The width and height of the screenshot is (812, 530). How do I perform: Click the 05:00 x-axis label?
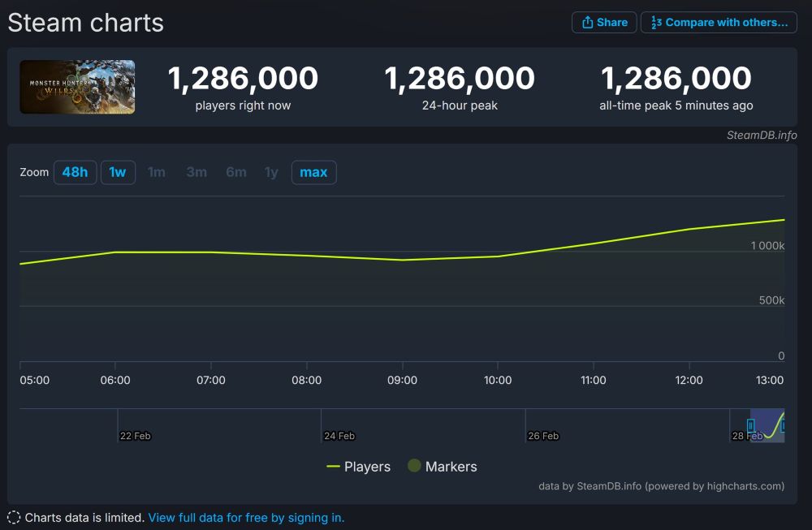[35, 380]
